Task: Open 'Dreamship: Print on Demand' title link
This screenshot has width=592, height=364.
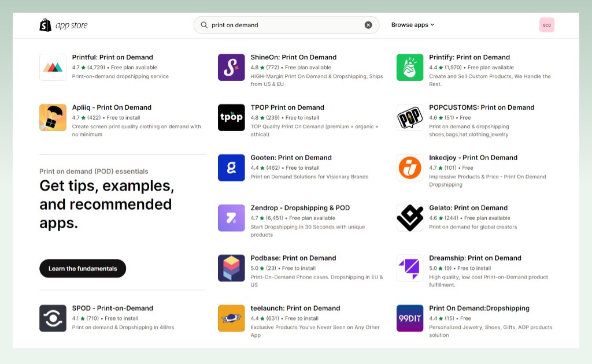Action: point(475,258)
